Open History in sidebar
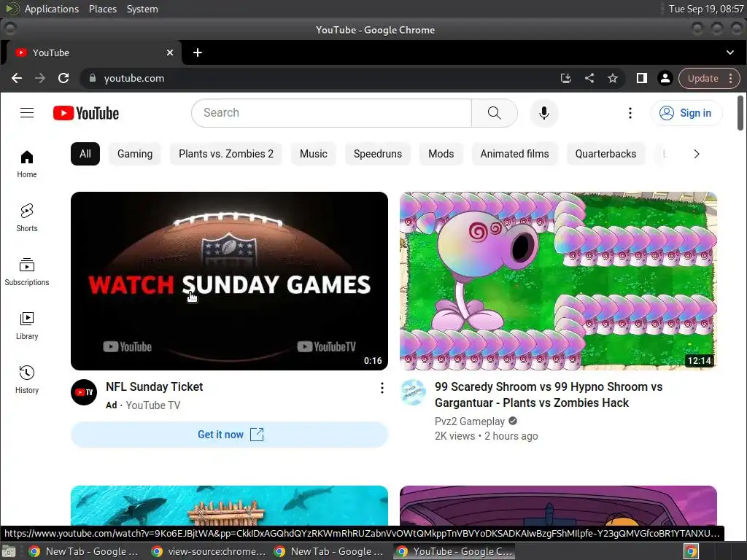Screen dimensions: 747x560 [27, 379]
